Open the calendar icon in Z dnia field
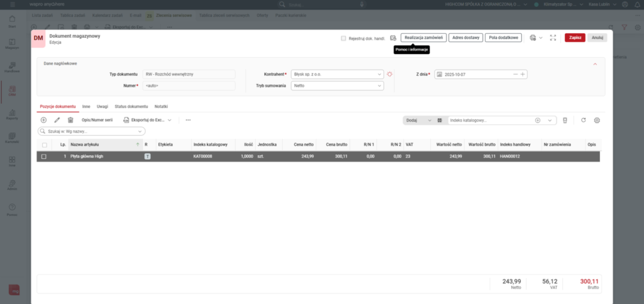644x304 pixels. point(439,75)
